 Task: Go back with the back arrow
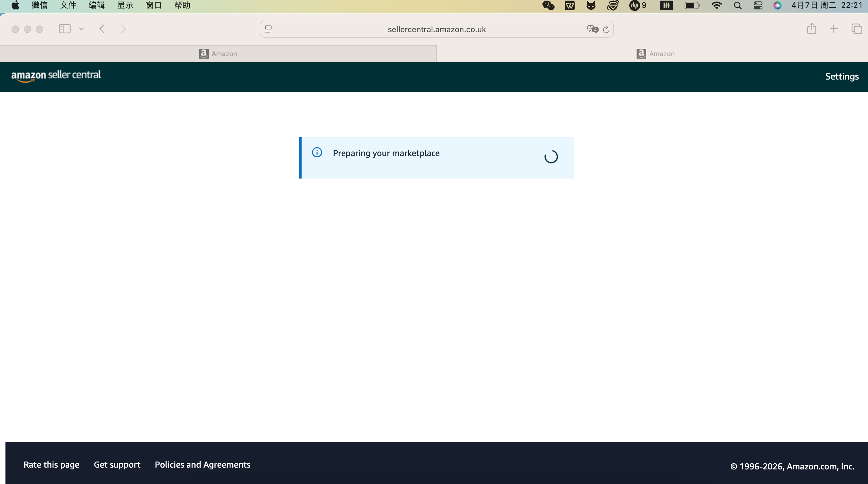102,29
